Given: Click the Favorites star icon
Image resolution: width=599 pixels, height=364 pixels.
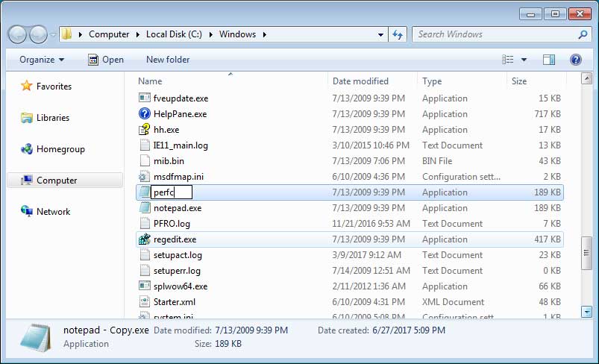Looking at the screenshot, I should click(x=26, y=87).
